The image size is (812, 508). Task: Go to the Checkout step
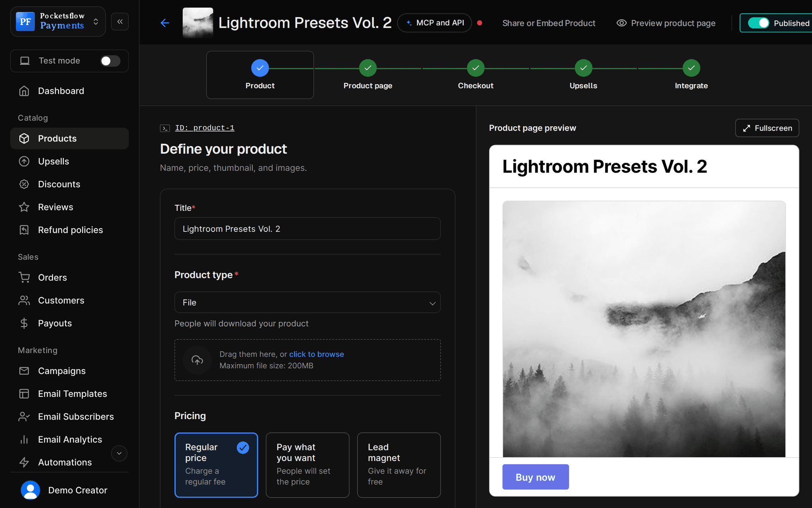pos(475,75)
